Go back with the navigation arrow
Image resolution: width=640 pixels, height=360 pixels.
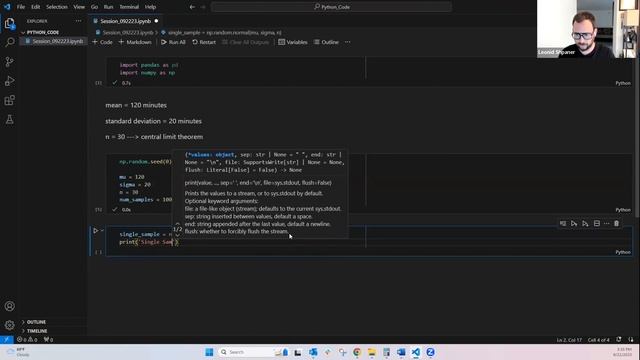(x=192, y=7)
